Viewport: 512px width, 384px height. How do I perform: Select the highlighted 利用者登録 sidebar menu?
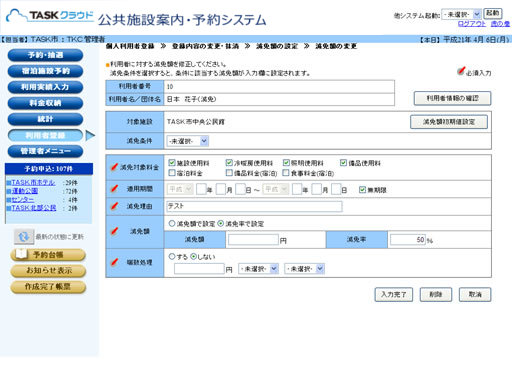(x=45, y=135)
